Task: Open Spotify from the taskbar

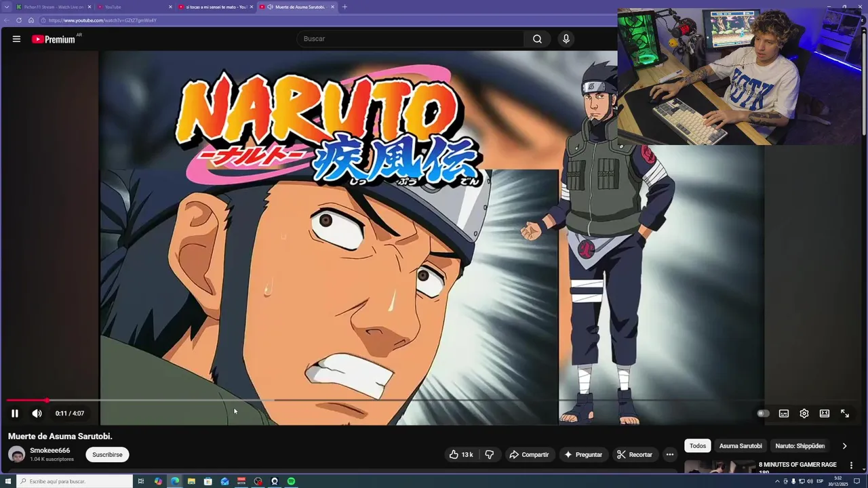Action: [291, 481]
